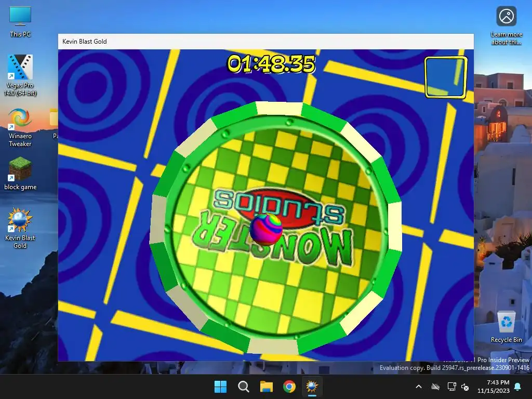Image resolution: width=532 pixels, height=399 pixels.
Task: Open the network status tray icon
Action: click(x=451, y=387)
